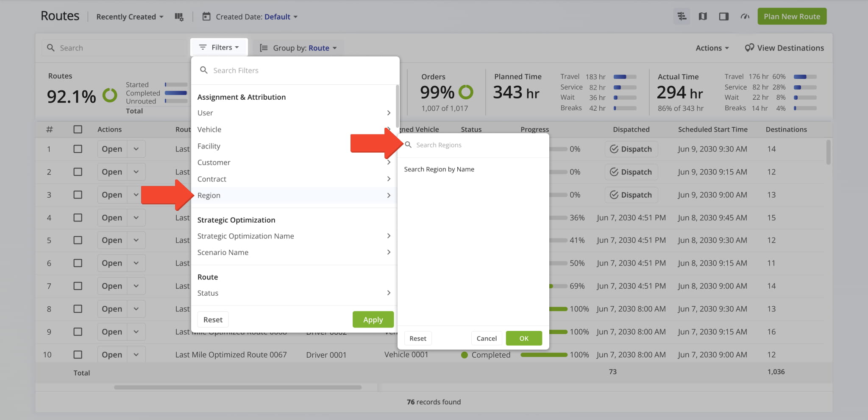This screenshot has height=420, width=868.
Task: Open the route in row 4
Action: point(112,218)
